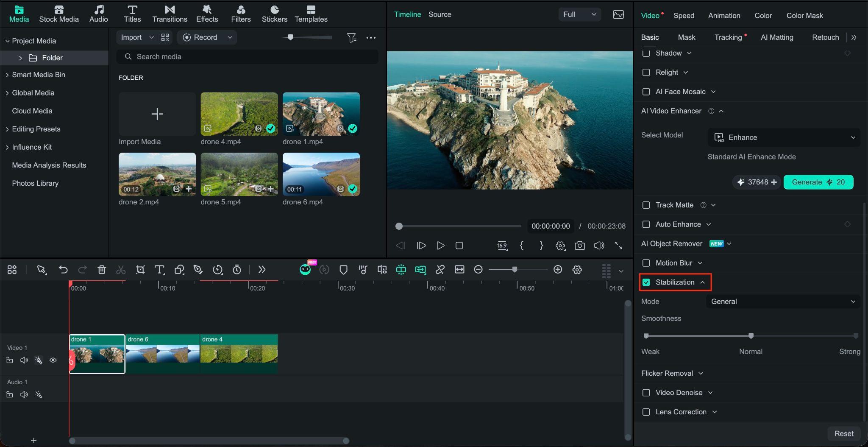Open the AI assistant robot icon
The height and width of the screenshot is (447, 868).
[305, 269]
